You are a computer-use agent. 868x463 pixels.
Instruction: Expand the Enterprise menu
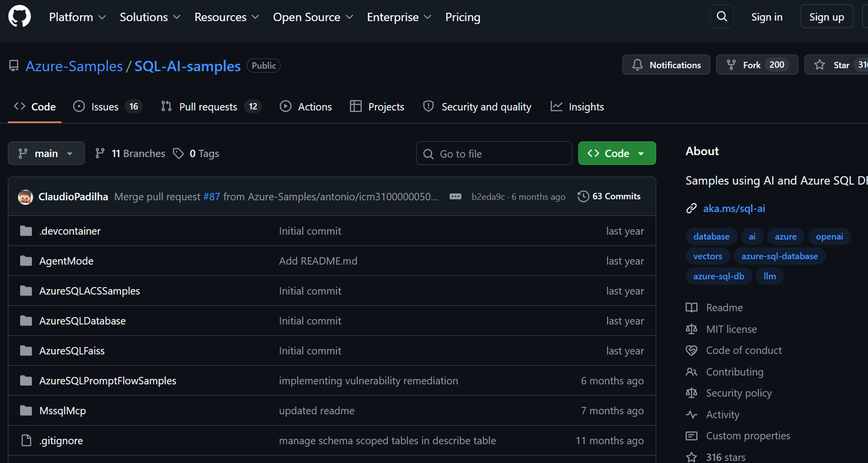point(399,17)
